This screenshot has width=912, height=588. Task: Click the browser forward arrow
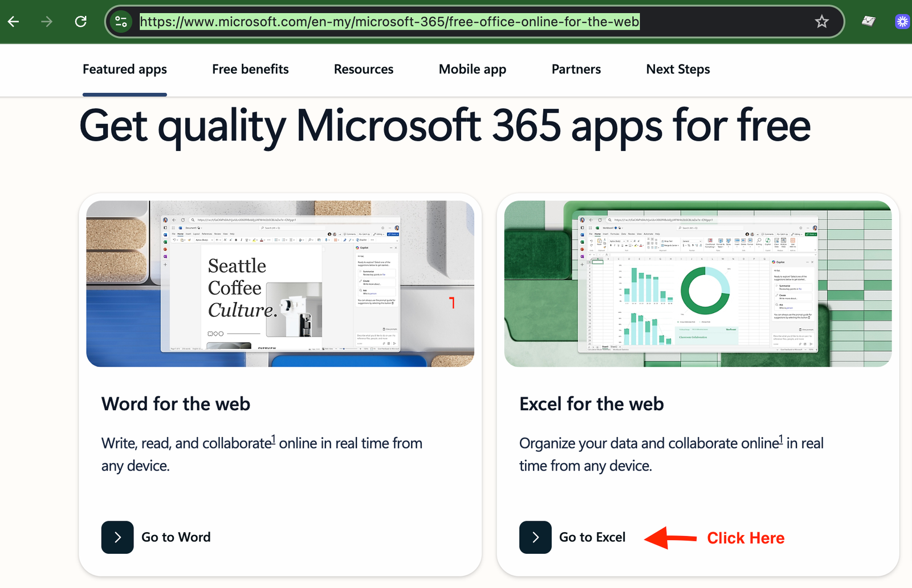tap(47, 22)
